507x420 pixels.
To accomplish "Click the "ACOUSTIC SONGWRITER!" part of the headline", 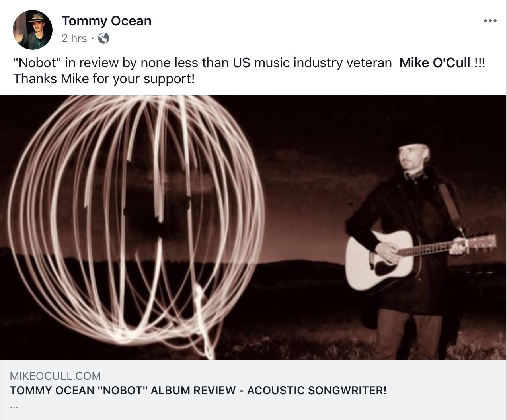I will tap(317, 390).
